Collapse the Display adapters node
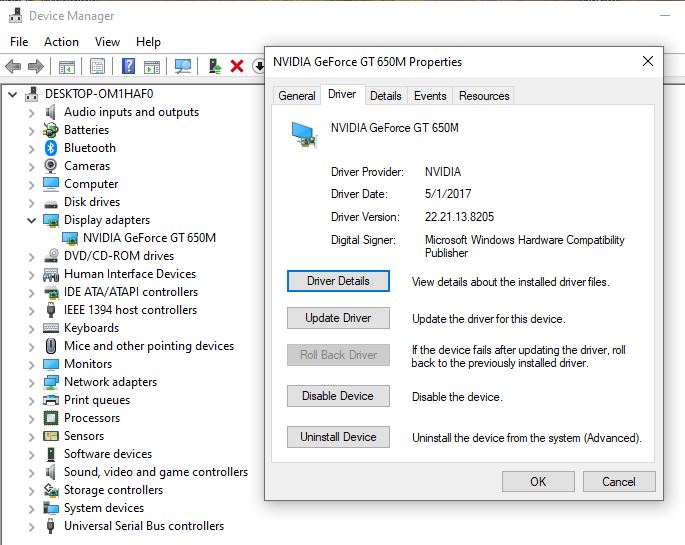The height and width of the screenshot is (545, 685). pos(31,220)
